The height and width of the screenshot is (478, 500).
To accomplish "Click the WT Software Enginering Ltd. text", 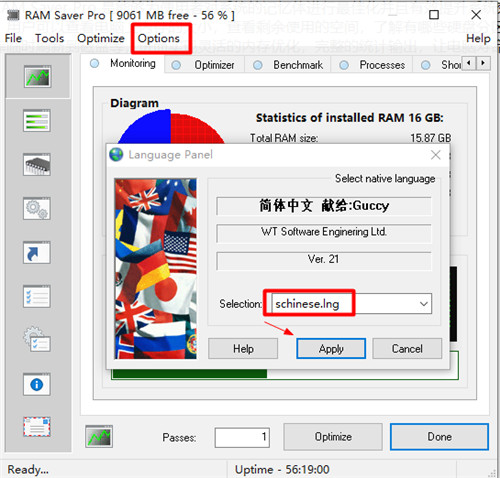I will 324,231.
